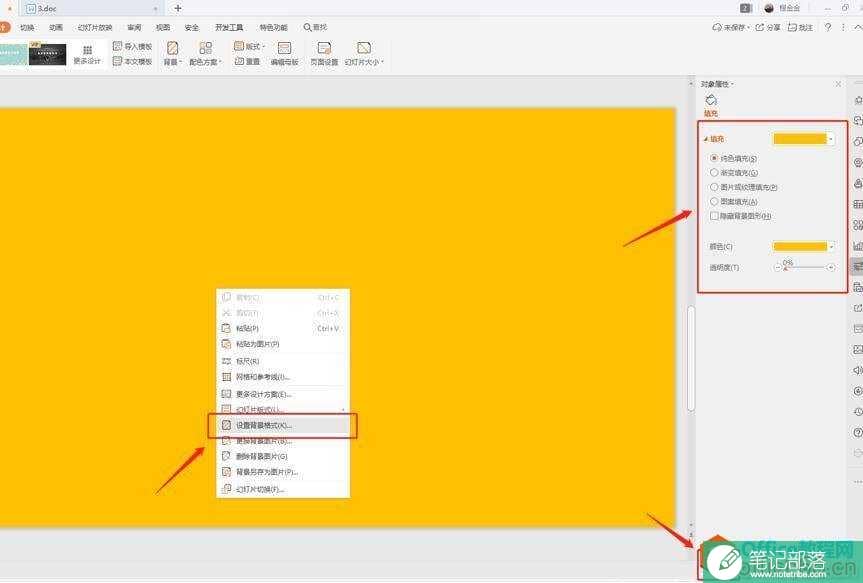Viewport: 863px width, 583px height.
Task: Open 幻灯片大小 (slide size) dropdown
Action: point(364,54)
